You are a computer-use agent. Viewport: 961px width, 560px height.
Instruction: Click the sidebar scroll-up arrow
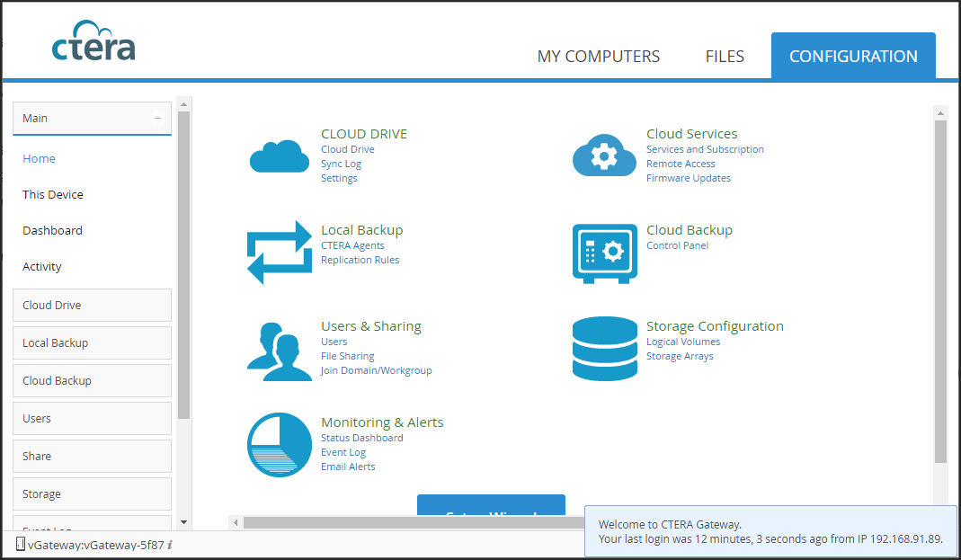(184, 104)
